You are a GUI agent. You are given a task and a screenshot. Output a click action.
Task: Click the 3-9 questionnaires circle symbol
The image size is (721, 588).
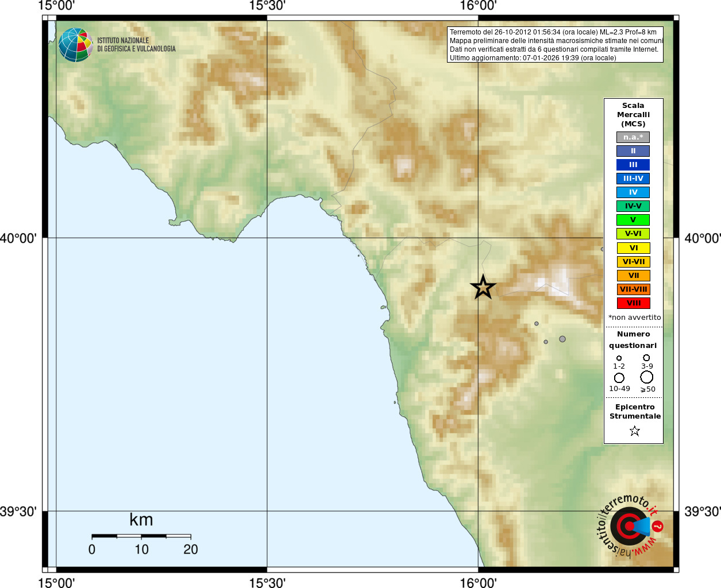[646, 358]
